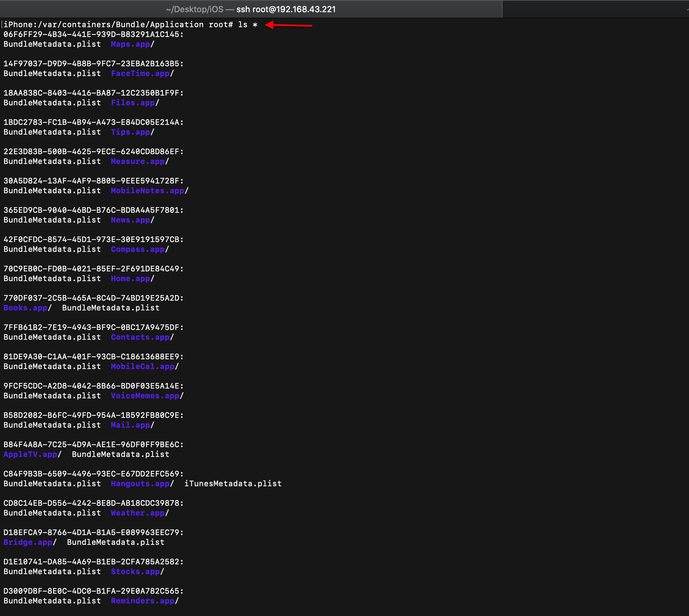This screenshot has height=616, width=689.
Task: Click the Contacts.app directory name
Action: (140, 337)
